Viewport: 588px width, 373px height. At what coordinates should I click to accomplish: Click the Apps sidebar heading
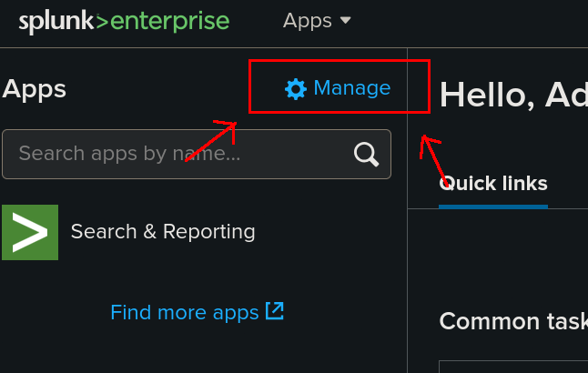tap(34, 89)
